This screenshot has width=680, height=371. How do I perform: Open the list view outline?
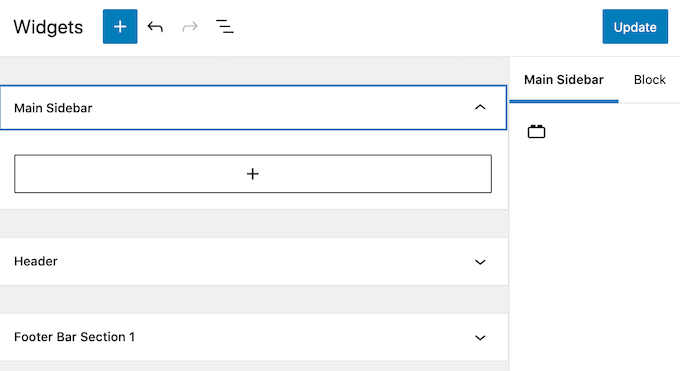225,27
